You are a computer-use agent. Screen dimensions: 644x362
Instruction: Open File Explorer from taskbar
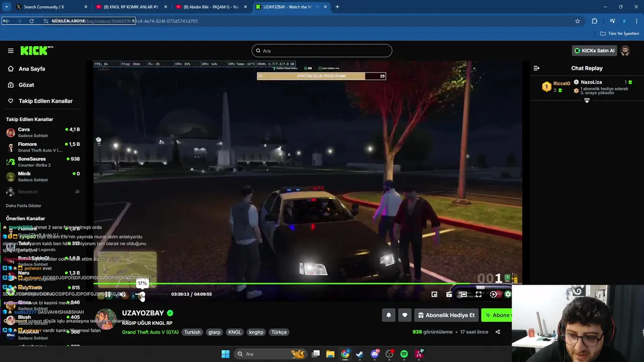pyautogui.click(x=331, y=354)
